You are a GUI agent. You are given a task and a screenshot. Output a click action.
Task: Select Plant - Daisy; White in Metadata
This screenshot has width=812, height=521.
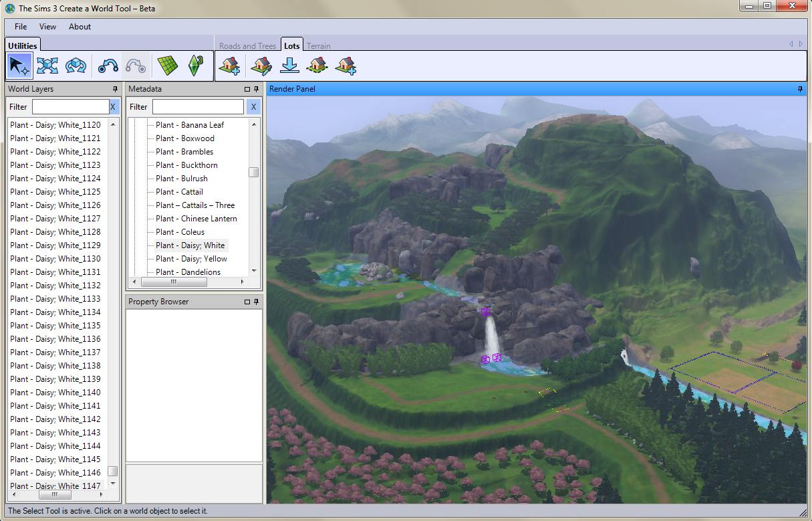click(190, 245)
